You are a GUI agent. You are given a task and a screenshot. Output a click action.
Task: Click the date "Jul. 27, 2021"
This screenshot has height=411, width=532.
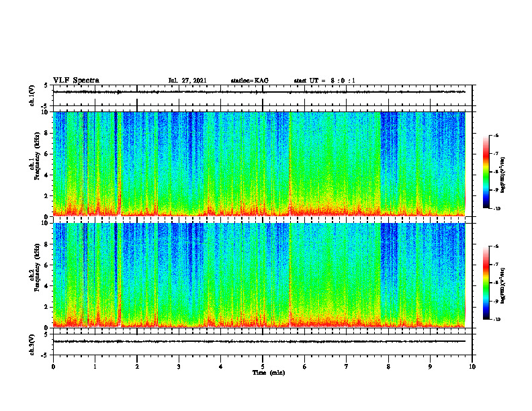point(187,81)
